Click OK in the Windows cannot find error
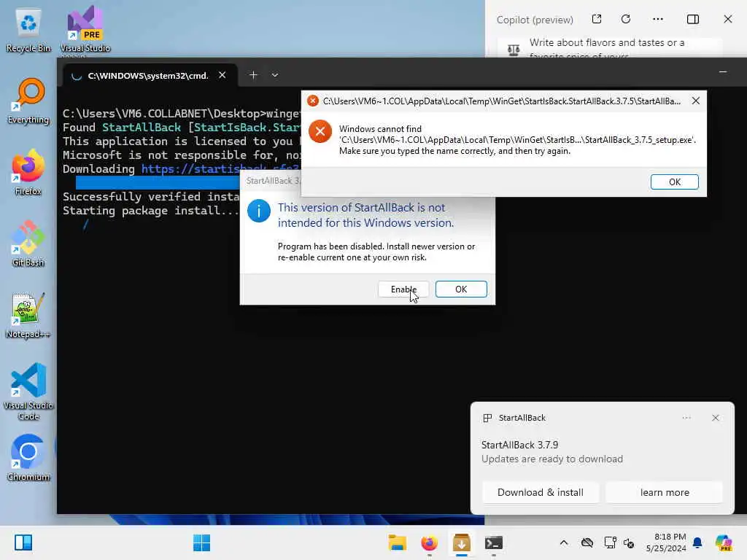The width and height of the screenshot is (747, 560). [675, 182]
